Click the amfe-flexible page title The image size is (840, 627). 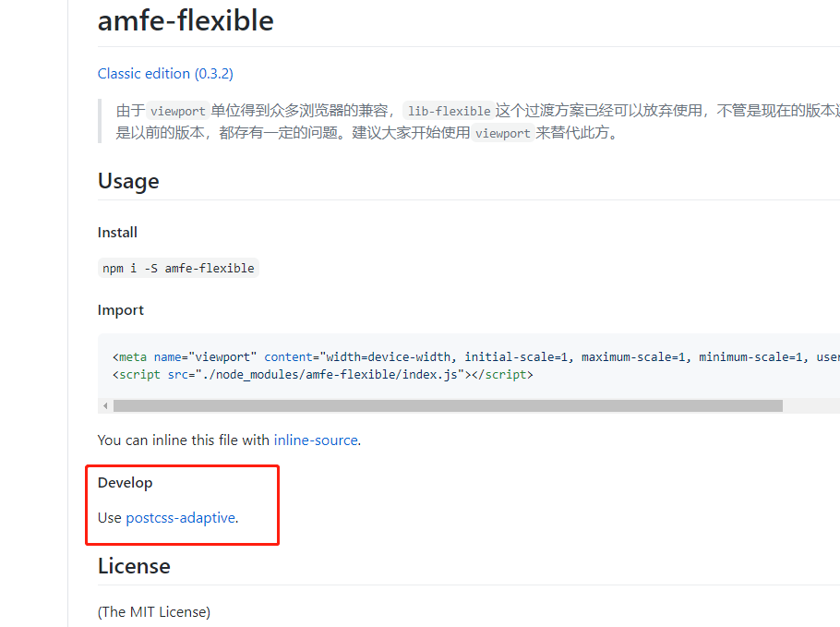click(185, 20)
